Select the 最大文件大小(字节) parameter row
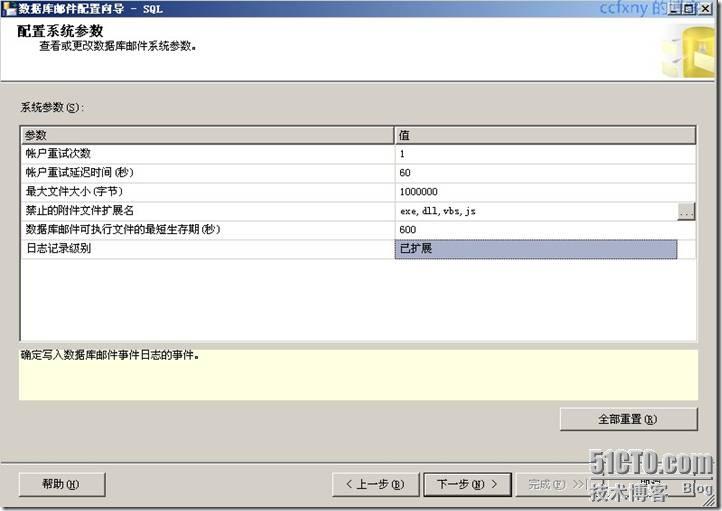Screen dimensions: 722x511 point(208,192)
